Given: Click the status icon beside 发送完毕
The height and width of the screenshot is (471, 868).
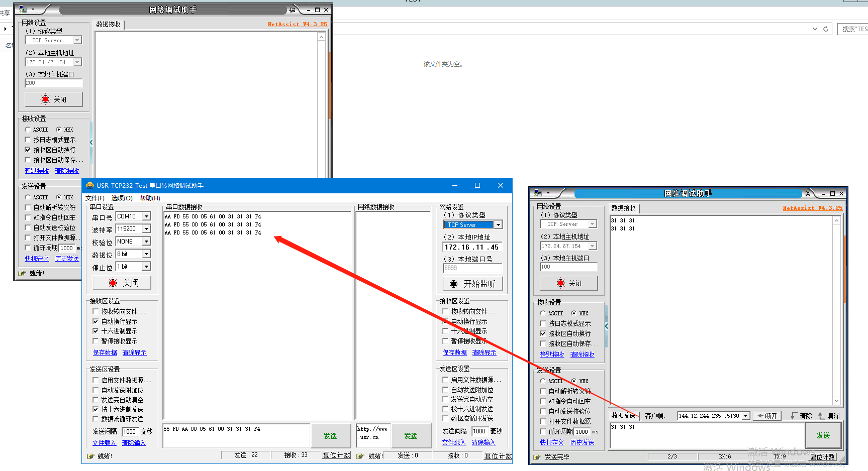Looking at the screenshot, I should point(537,457).
